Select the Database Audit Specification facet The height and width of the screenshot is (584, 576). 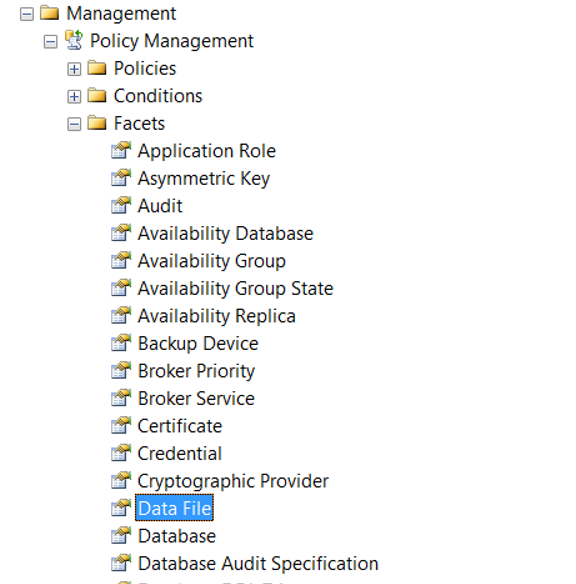point(258,564)
